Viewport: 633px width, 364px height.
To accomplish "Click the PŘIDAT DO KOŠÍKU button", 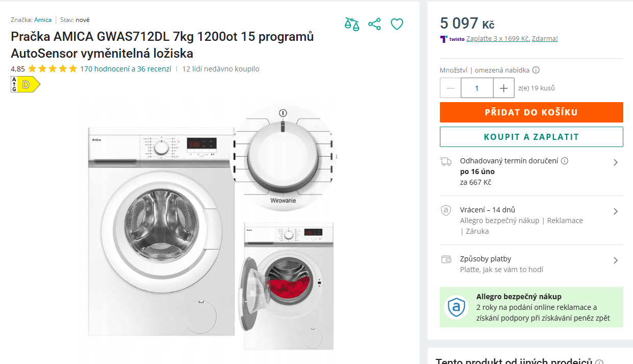I will [x=531, y=112].
